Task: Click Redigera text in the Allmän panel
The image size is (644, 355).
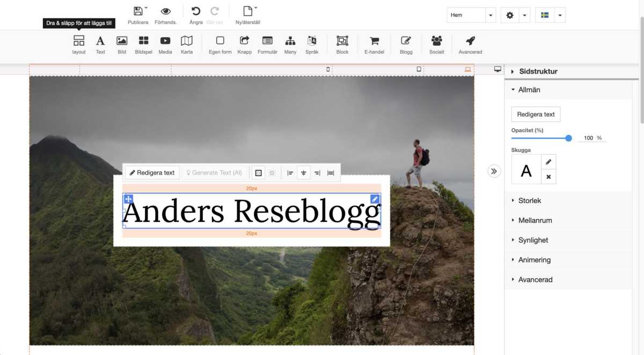Action: tap(536, 114)
